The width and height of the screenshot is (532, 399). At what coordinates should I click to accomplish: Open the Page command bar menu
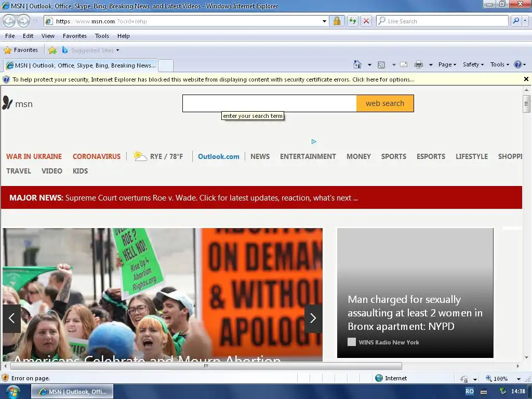(447, 64)
